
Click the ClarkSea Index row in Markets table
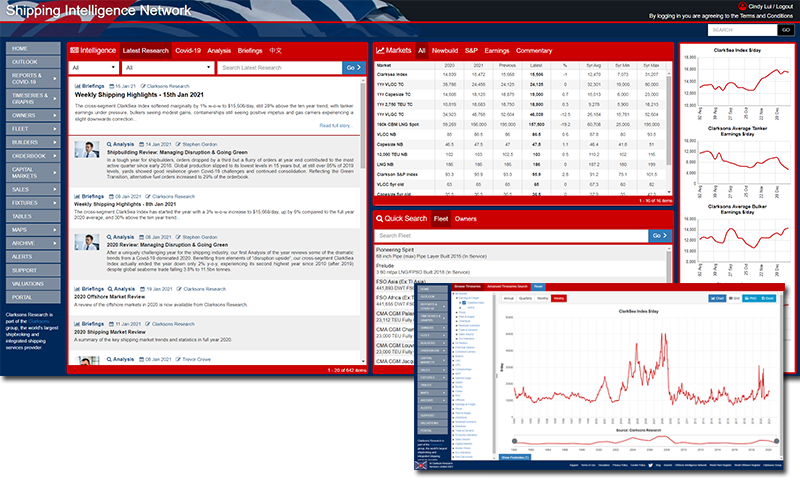(520, 74)
